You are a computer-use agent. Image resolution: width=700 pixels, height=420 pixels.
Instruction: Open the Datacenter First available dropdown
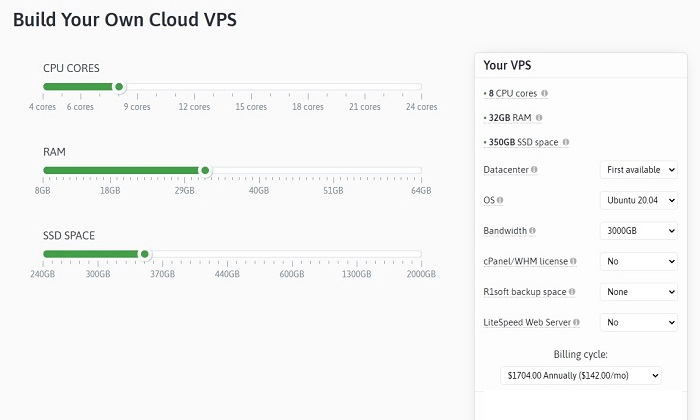(x=638, y=170)
